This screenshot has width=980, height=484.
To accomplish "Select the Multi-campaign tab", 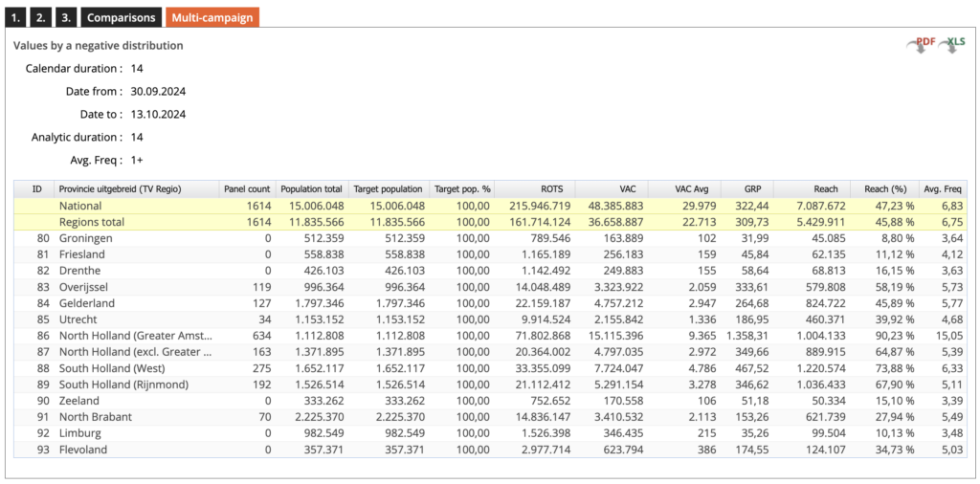I will tap(212, 17).
